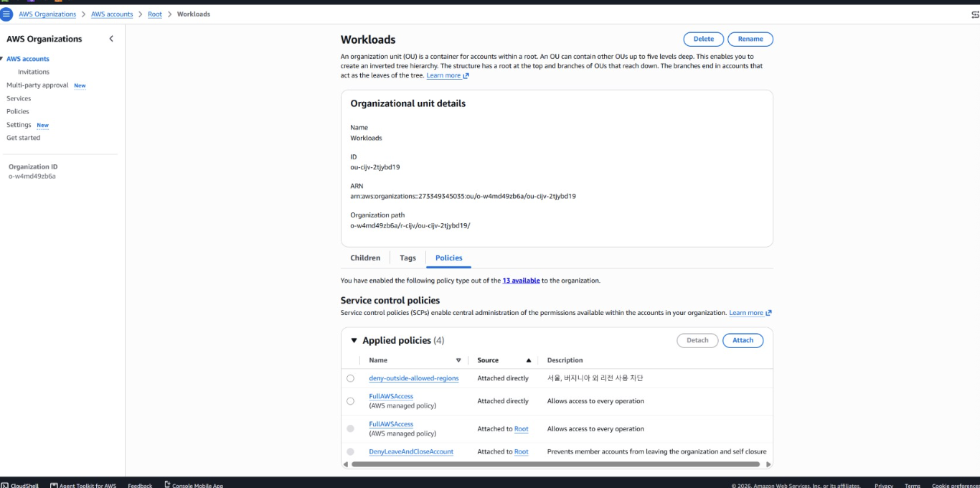Select the deny-outside-allowed-regions policy radio
Screen dimensions: 980x488
pos(350,378)
